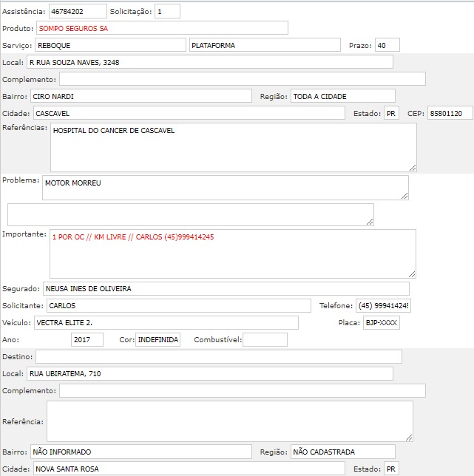
Task: Click the empty Combustível field
Action: click(265, 340)
